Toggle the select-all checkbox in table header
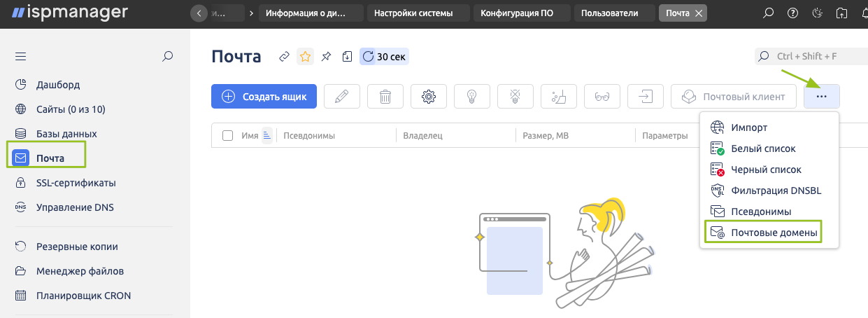Viewport: 868px width, 318px height. (x=227, y=136)
